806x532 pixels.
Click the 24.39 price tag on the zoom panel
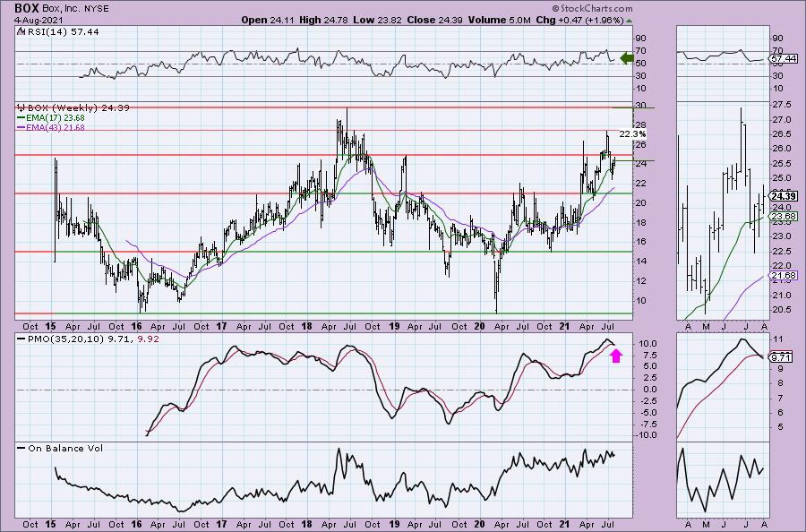coord(784,196)
